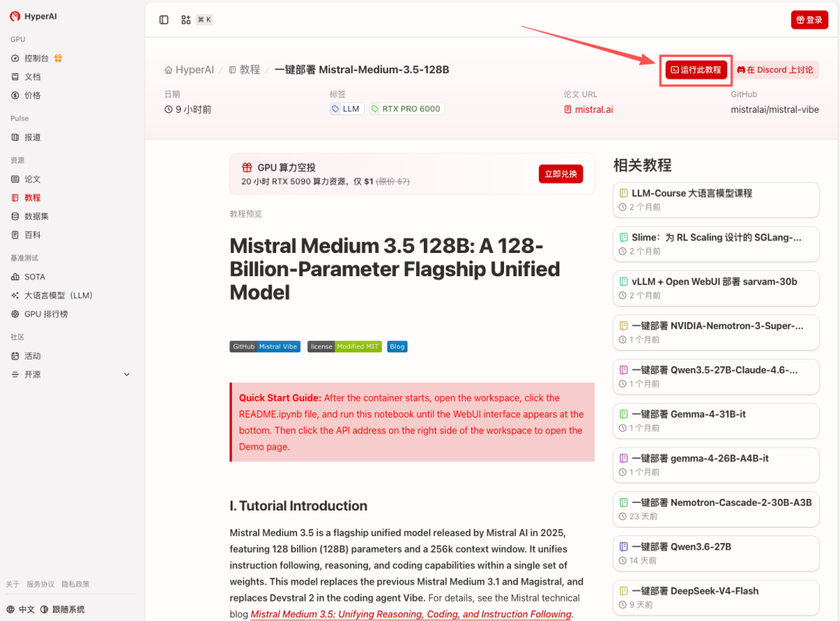The image size is (840, 621).
Task: Open LLM-Course 大语言模型课程 related tutorial
Action: point(716,200)
